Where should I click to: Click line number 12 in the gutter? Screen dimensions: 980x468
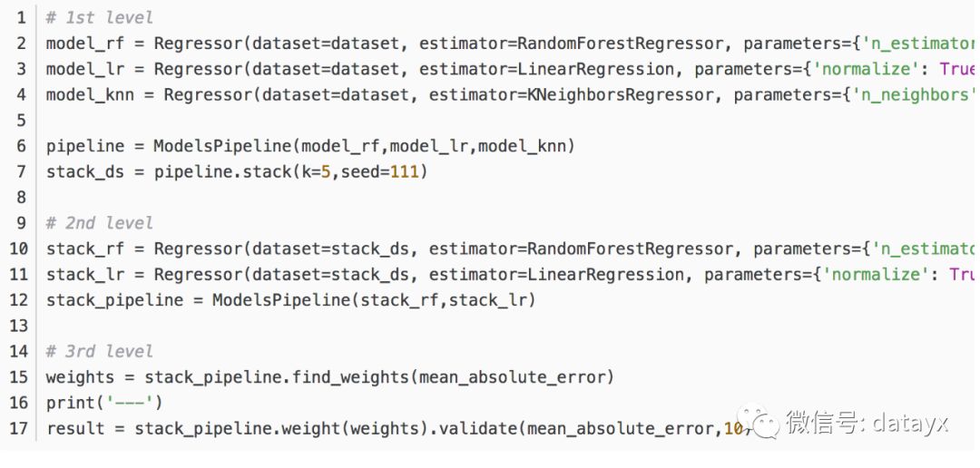pyautogui.click(x=19, y=299)
